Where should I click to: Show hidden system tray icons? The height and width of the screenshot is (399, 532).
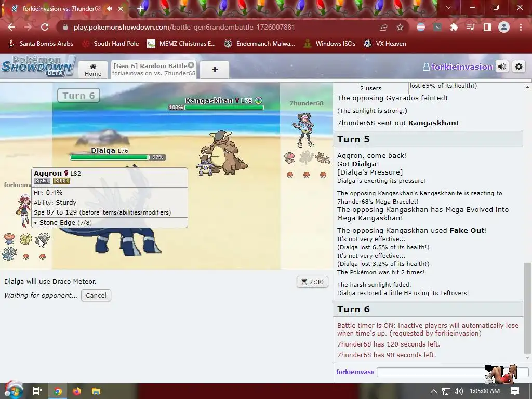pos(434,391)
